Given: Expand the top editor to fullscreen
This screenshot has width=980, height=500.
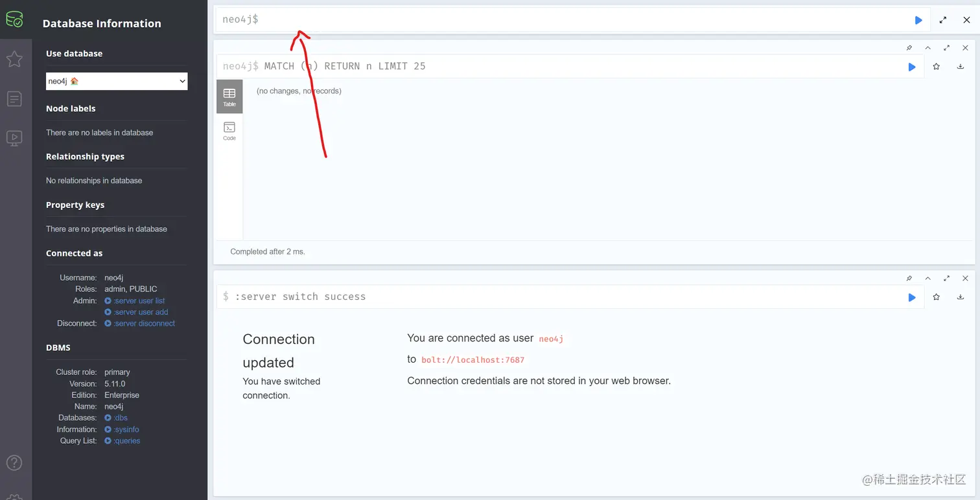Looking at the screenshot, I should (943, 20).
